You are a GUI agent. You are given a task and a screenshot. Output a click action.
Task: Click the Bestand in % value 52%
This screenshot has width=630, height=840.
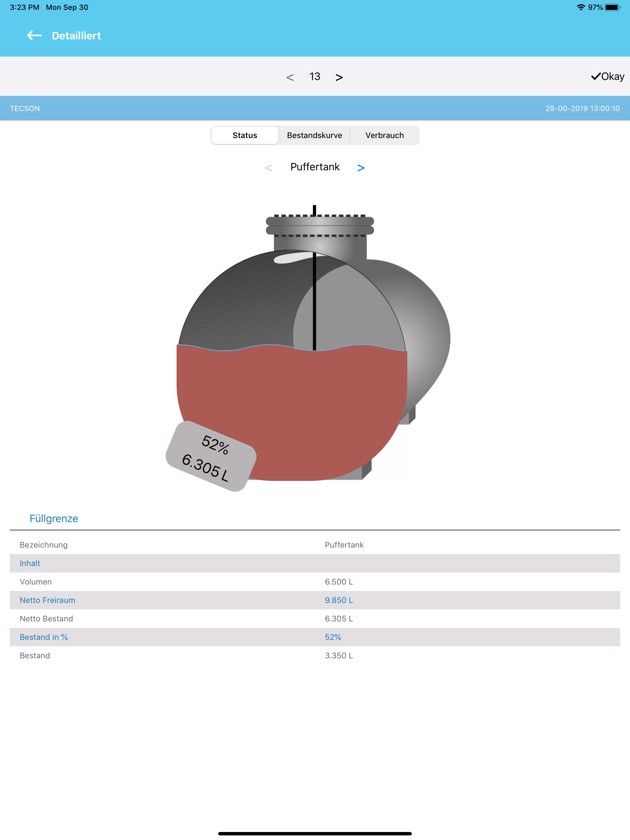[x=333, y=637]
